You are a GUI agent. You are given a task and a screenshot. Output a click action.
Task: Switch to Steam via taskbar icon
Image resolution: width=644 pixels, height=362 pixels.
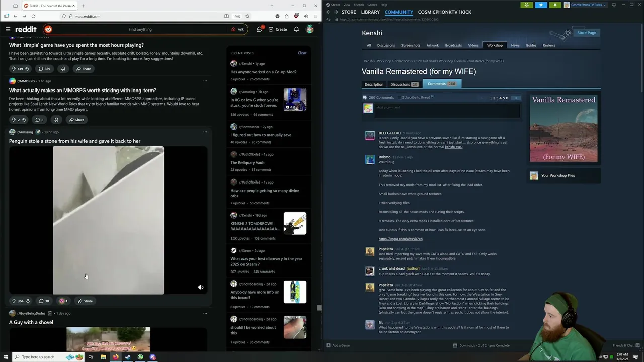click(x=128, y=357)
